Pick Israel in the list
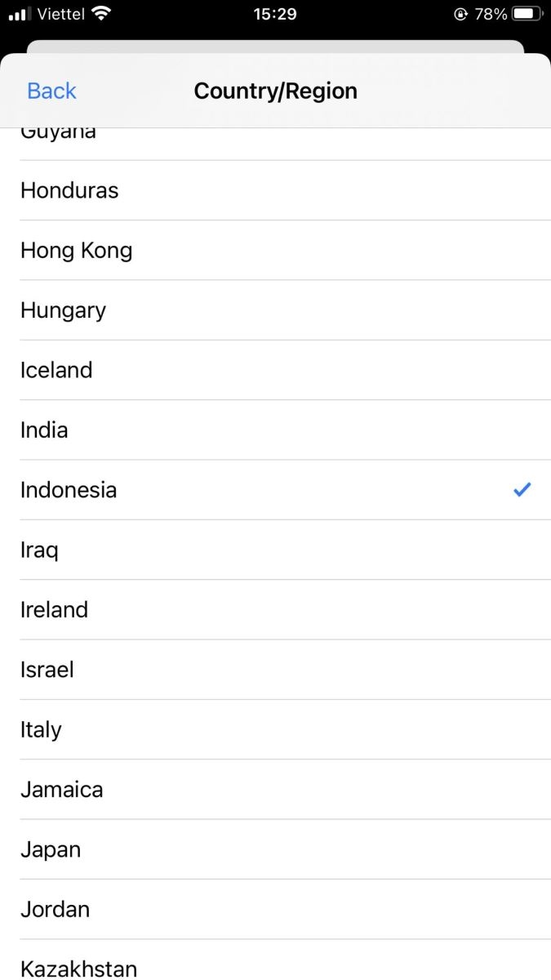551x980 pixels. pyautogui.click(x=275, y=670)
